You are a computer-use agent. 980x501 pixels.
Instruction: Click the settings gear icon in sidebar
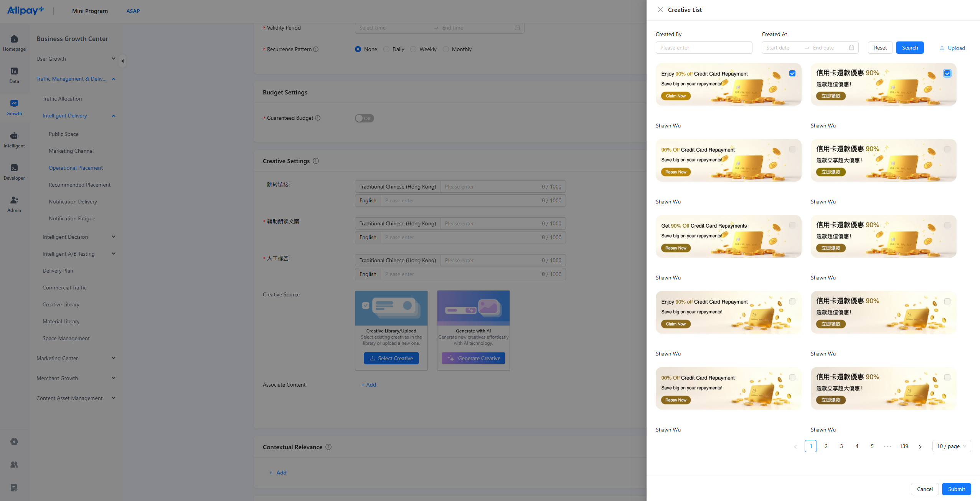(x=14, y=442)
